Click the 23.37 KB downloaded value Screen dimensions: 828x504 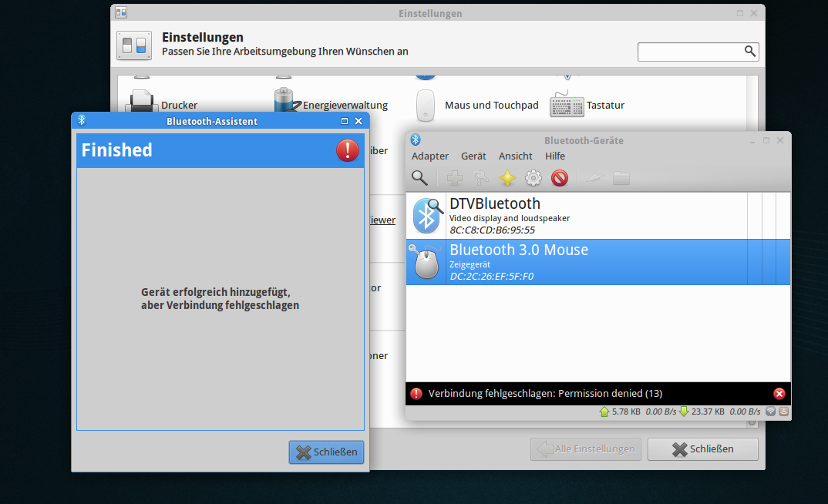coord(708,412)
